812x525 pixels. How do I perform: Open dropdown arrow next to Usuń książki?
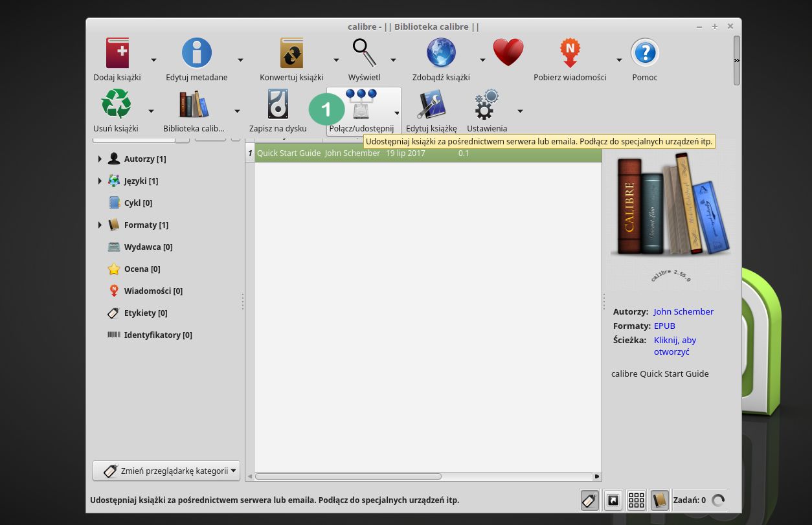coord(151,111)
